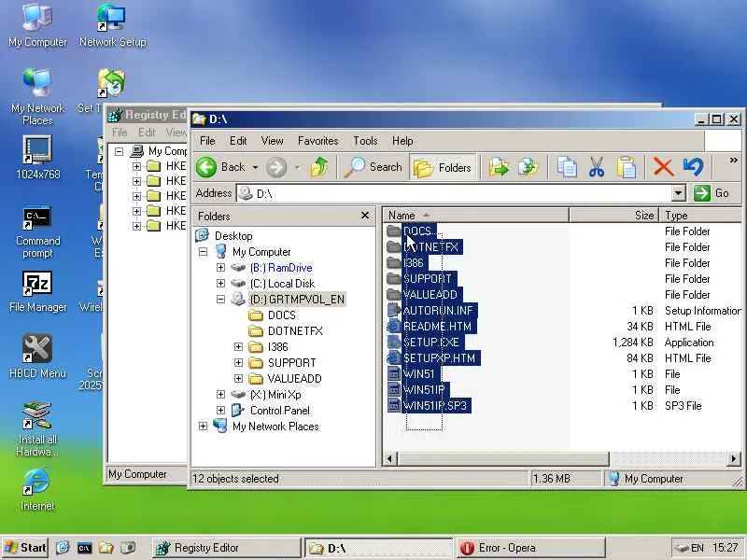Open the Help menu

pyautogui.click(x=402, y=141)
